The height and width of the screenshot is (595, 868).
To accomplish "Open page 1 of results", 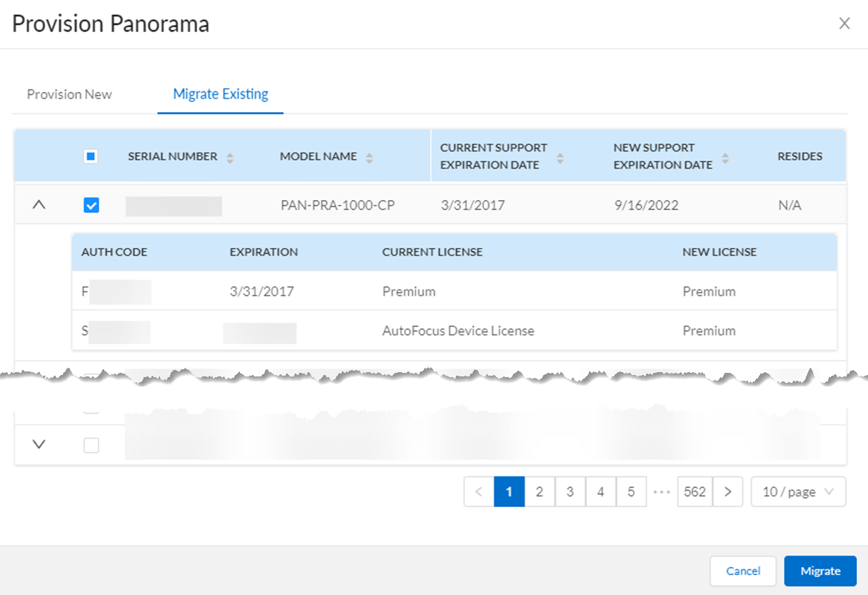I will point(510,491).
